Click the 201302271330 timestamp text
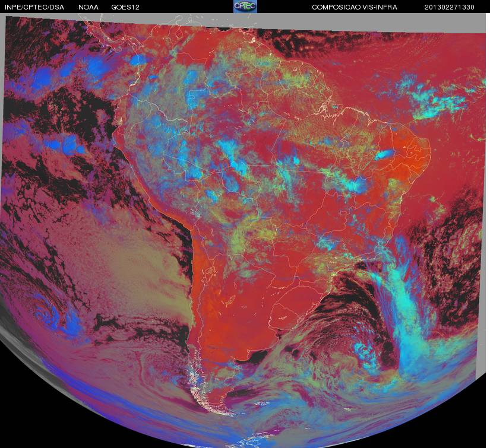 tap(450, 7)
